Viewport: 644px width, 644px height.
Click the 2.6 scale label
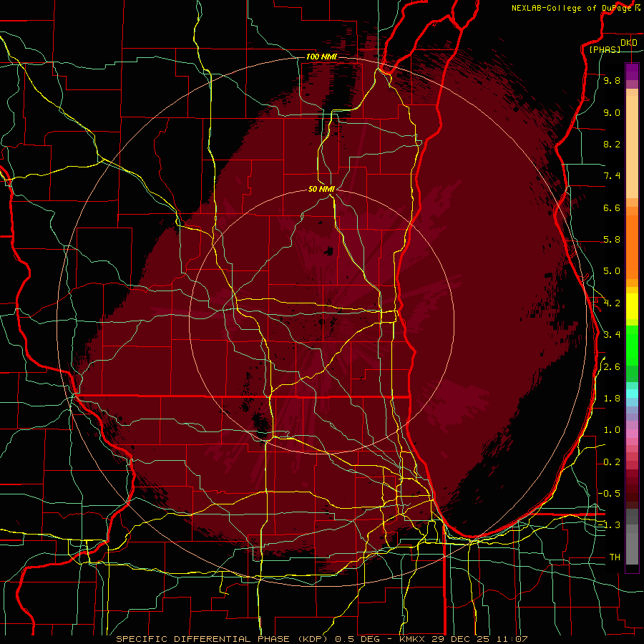(x=612, y=367)
